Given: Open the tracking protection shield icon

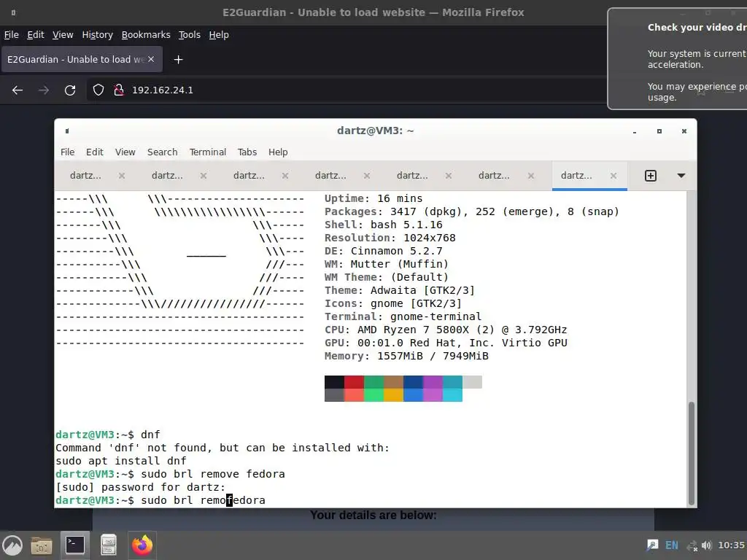Looking at the screenshot, I should pos(98,90).
